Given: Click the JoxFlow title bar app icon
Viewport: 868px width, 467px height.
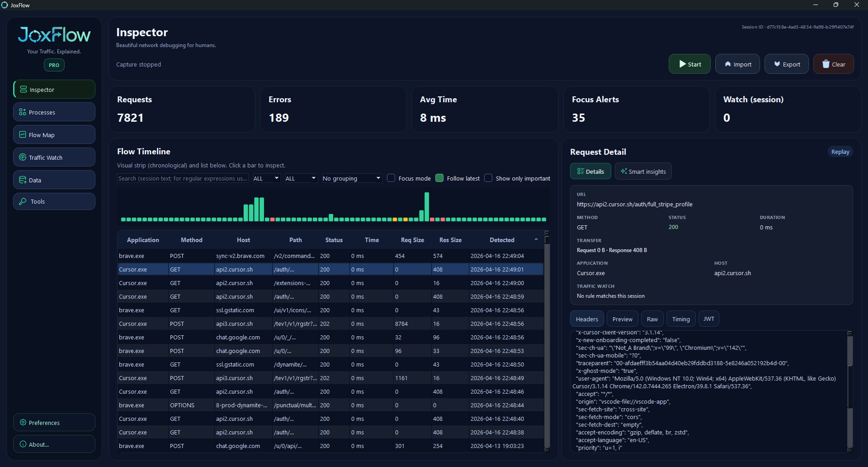Looking at the screenshot, I should click(5, 5).
